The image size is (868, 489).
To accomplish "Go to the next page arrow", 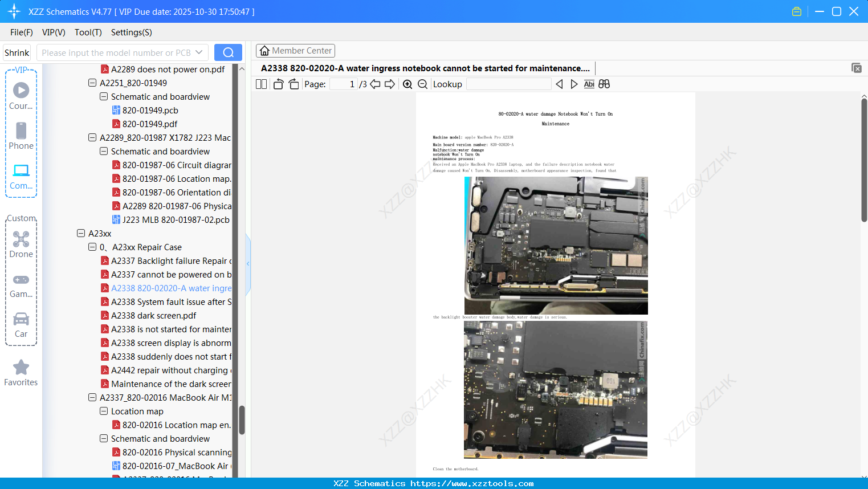I will tap(390, 84).
